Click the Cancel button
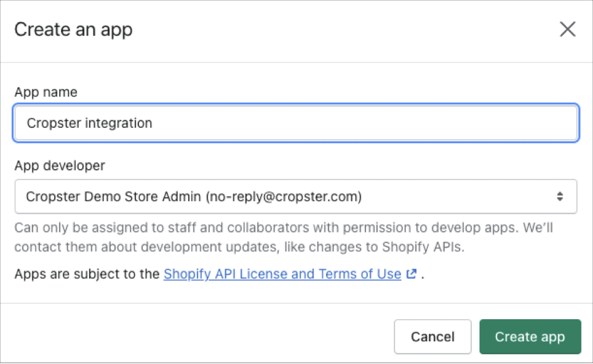Screen dimensions: 593x364 pyautogui.click(x=432, y=336)
